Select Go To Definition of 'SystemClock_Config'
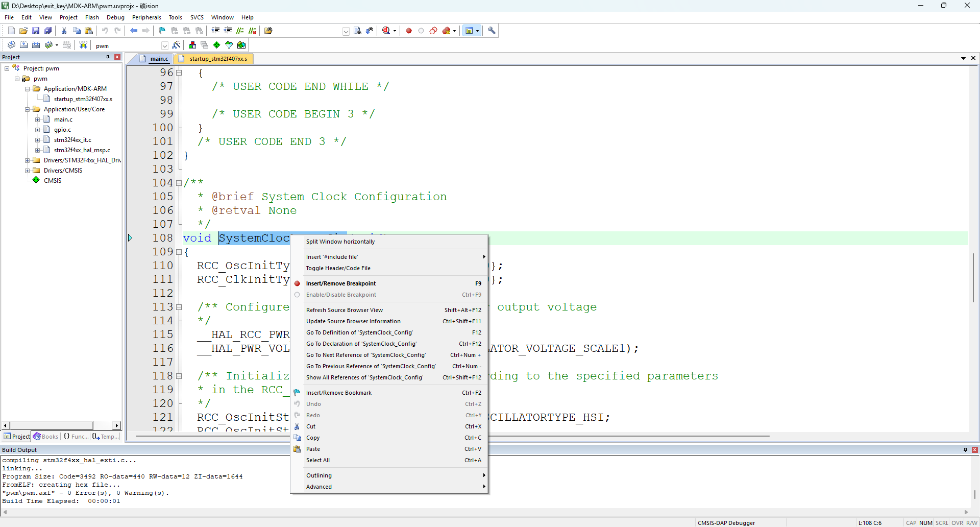This screenshot has height=527, width=980. (389, 332)
